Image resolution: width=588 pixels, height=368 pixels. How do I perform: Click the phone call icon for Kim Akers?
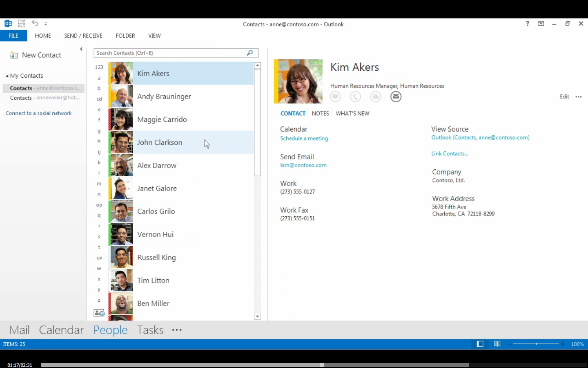coord(356,96)
